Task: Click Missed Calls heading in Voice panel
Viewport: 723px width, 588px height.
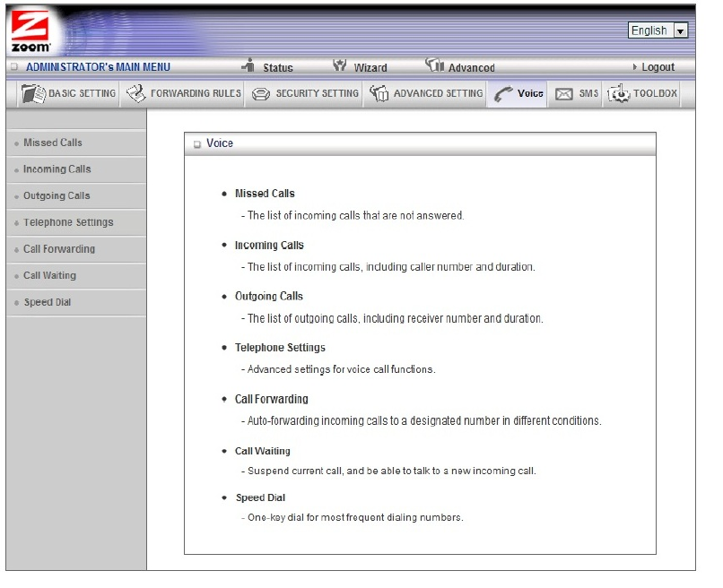Action: [265, 194]
